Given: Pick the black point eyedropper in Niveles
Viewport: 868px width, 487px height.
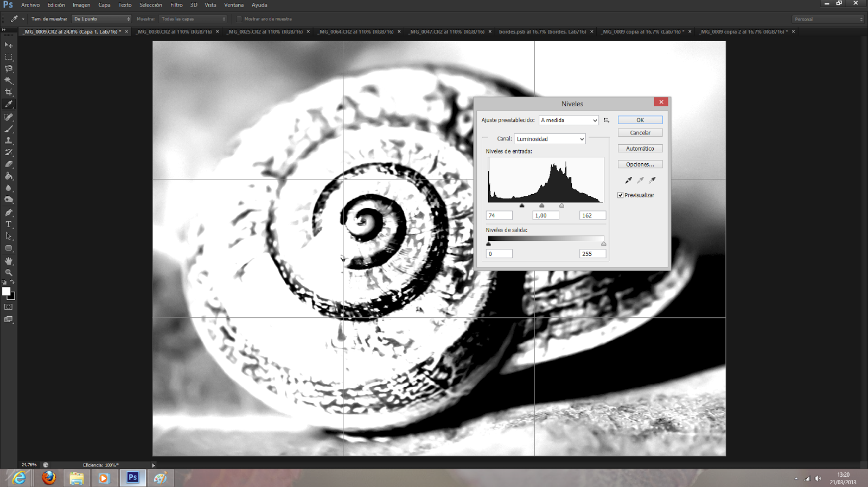Looking at the screenshot, I should point(628,180).
